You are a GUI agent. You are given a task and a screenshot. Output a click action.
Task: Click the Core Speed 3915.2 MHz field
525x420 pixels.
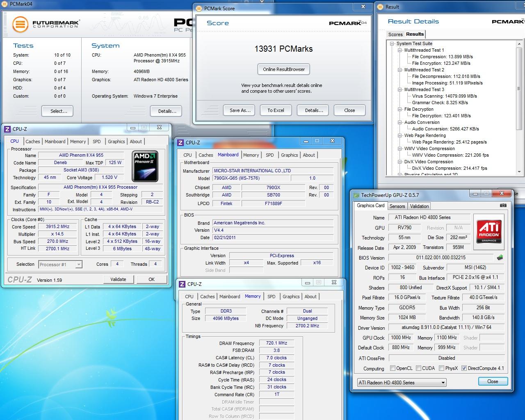[57, 227]
